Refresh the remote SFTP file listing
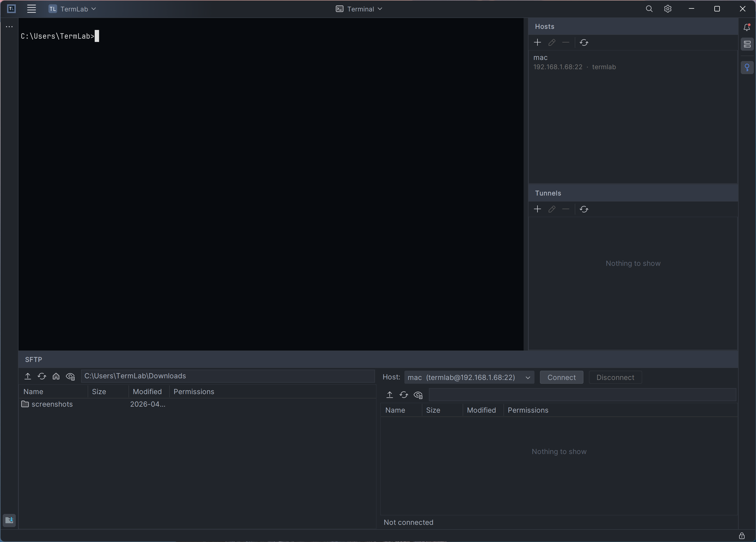756x542 pixels. 404,395
